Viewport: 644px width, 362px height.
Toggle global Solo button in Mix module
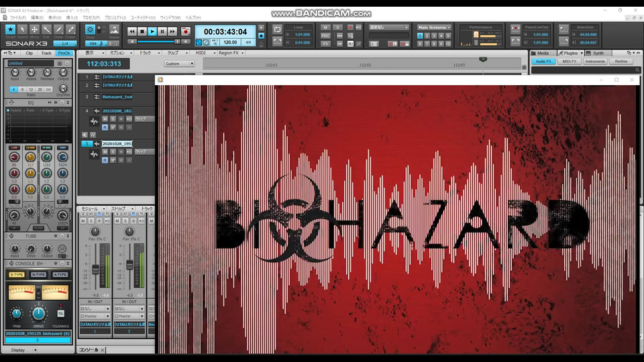click(x=337, y=27)
